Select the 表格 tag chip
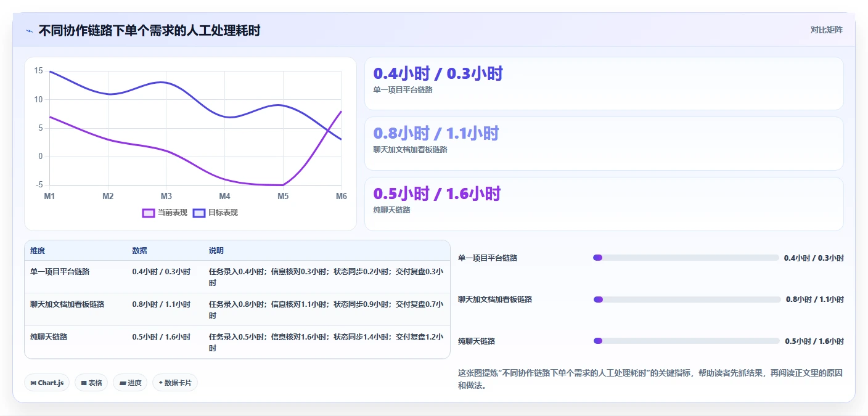Viewport: 868px width, 416px height. click(x=91, y=383)
